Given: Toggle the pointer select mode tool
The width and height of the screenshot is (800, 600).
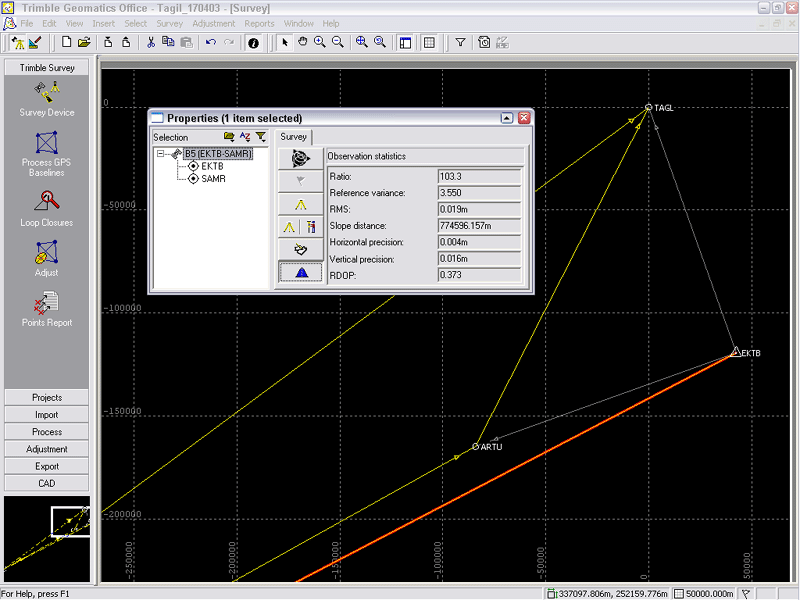Looking at the screenshot, I should click(x=284, y=43).
